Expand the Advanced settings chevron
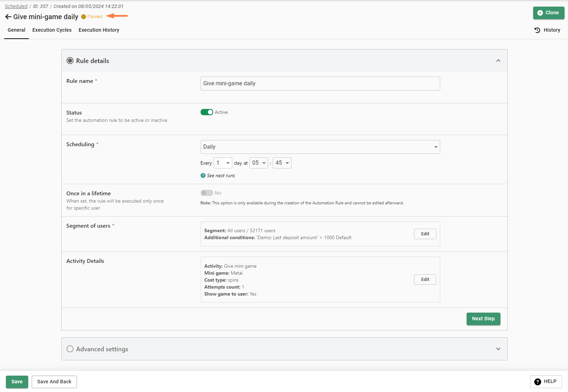The height and width of the screenshot is (392, 568). click(498, 349)
